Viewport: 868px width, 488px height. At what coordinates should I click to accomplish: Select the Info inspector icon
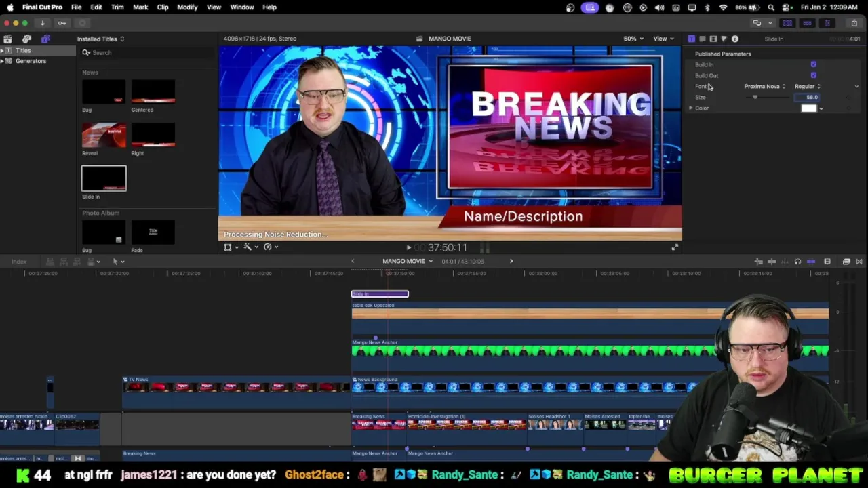(735, 39)
